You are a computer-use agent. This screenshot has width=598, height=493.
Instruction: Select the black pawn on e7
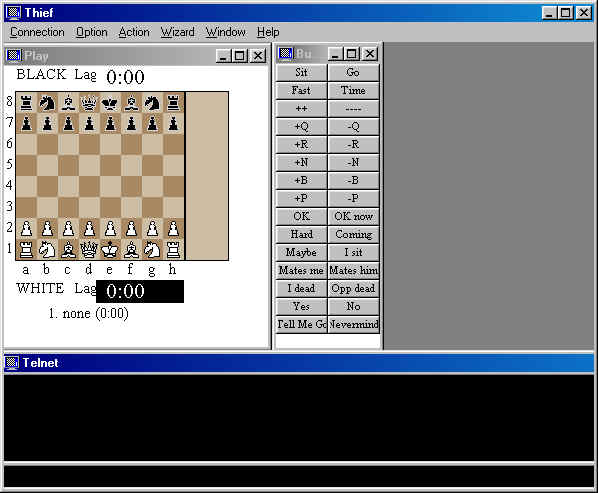111,124
